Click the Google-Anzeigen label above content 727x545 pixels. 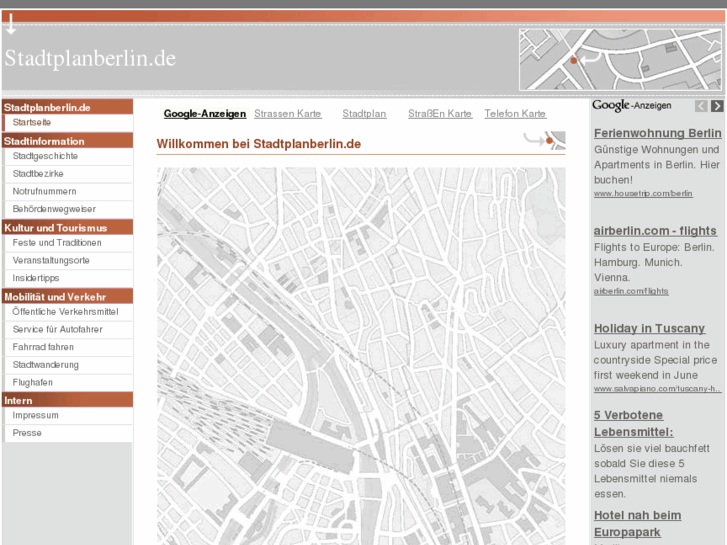coord(204,114)
